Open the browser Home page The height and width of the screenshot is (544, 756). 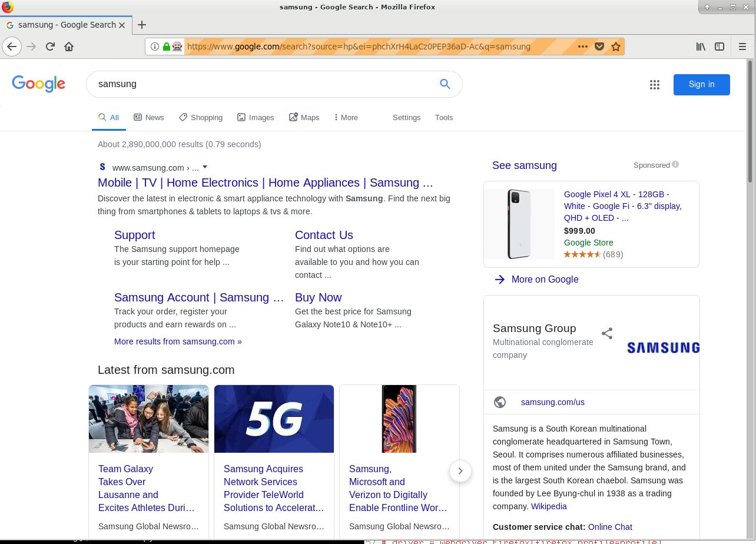[69, 47]
